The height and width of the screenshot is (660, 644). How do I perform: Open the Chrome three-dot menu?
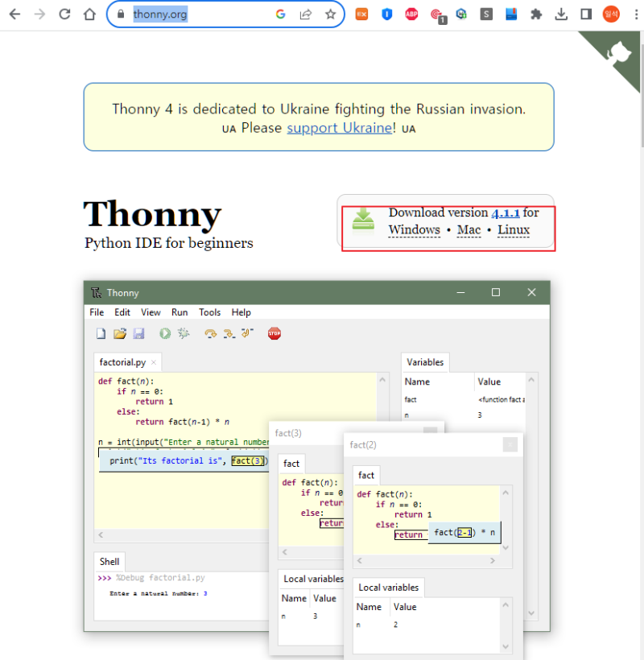tap(636, 14)
